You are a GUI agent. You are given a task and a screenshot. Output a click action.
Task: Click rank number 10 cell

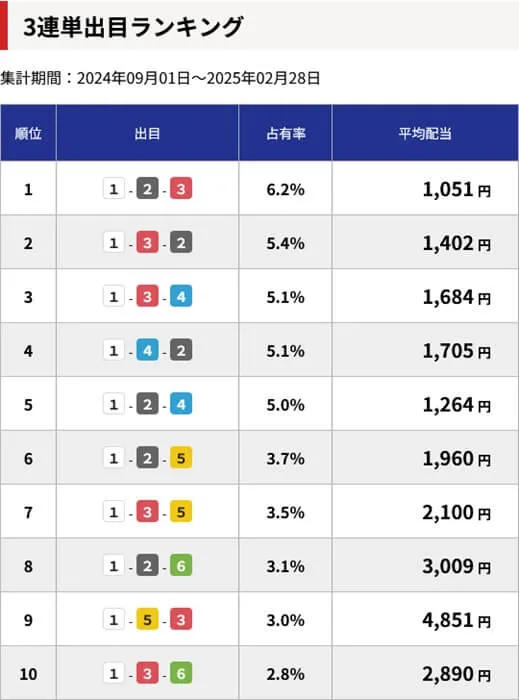(28, 673)
